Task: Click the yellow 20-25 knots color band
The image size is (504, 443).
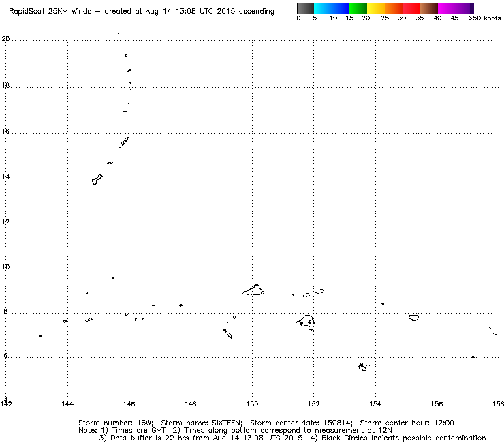Action: pos(376,8)
